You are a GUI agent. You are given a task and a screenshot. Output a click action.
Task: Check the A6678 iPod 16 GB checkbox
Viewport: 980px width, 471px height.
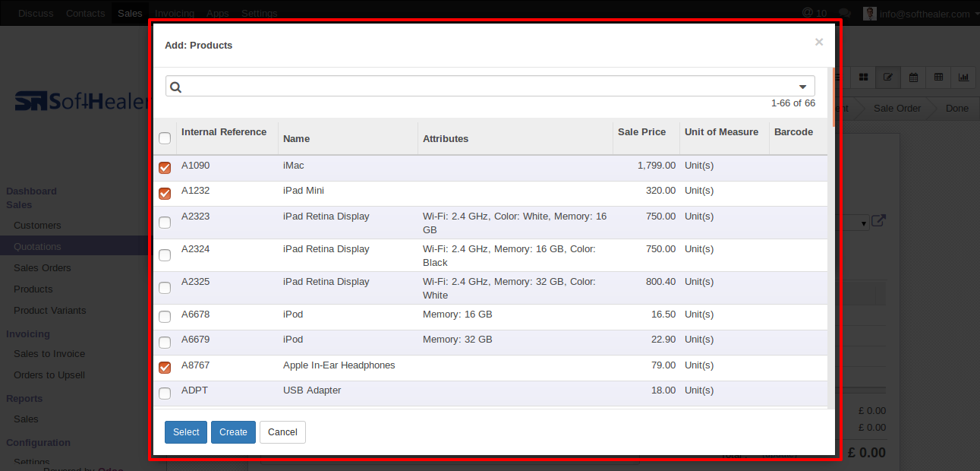point(165,317)
